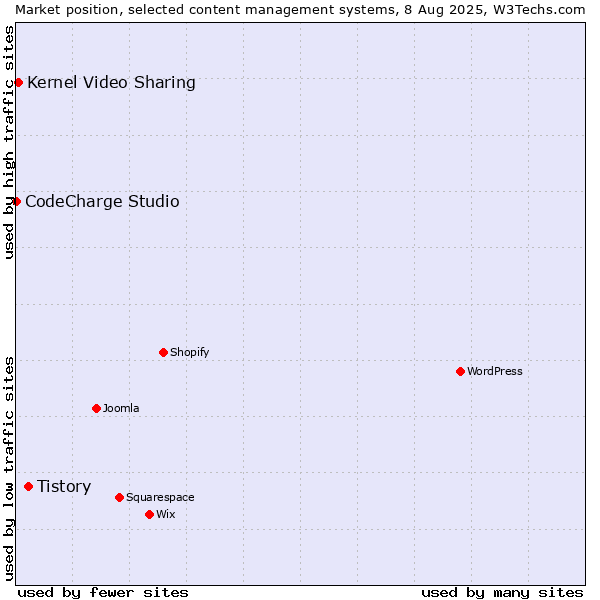The width and height of the screenshot is (600, 600).
Task: Select the 'Kernel Video Sharing' label text
Action: tap(111, 83)
